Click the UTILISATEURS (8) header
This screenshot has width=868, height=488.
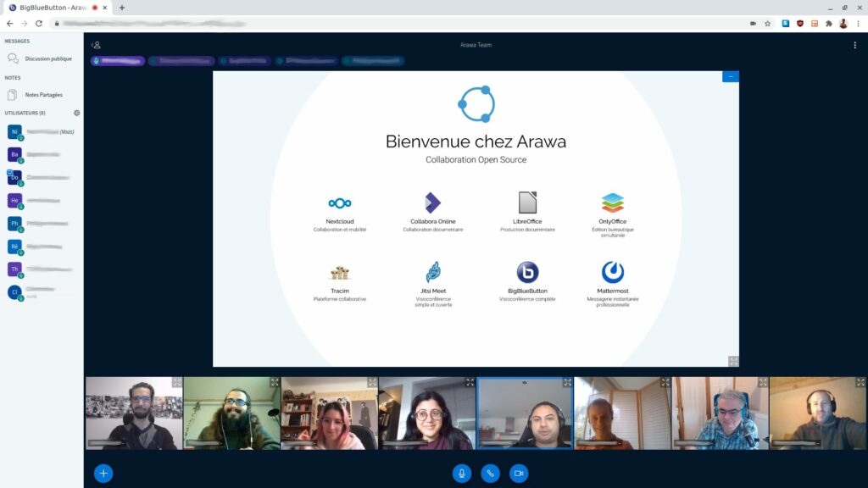point(25,113)
